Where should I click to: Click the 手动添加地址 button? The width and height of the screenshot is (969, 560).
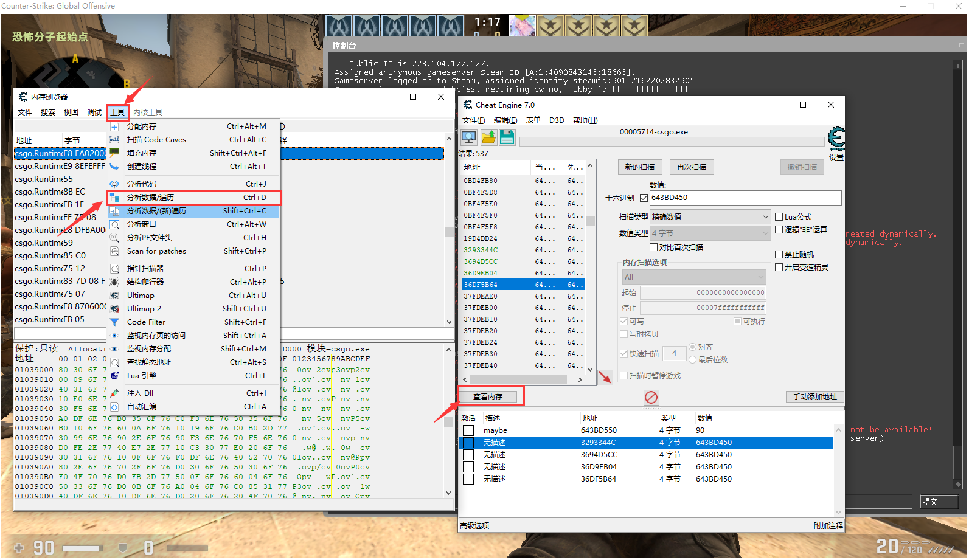click(x=814, y=397)
